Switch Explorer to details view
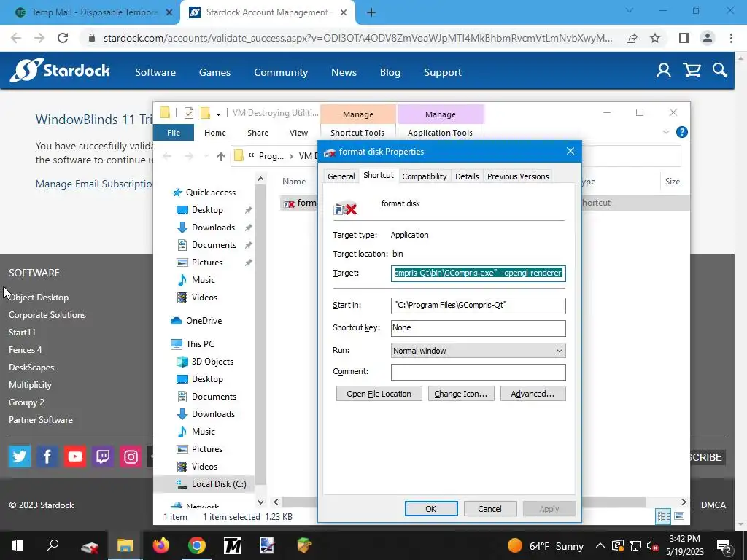 tap(663, 517)
